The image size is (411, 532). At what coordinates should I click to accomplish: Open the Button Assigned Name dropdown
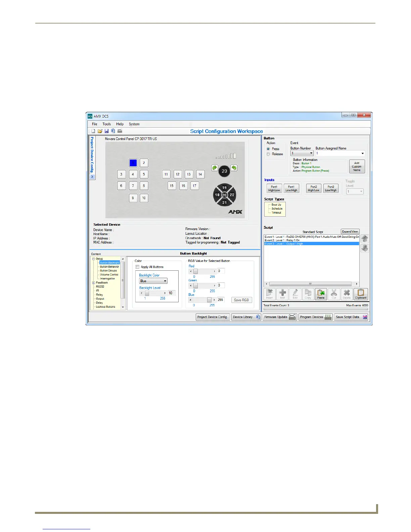[x=340, y=153]
